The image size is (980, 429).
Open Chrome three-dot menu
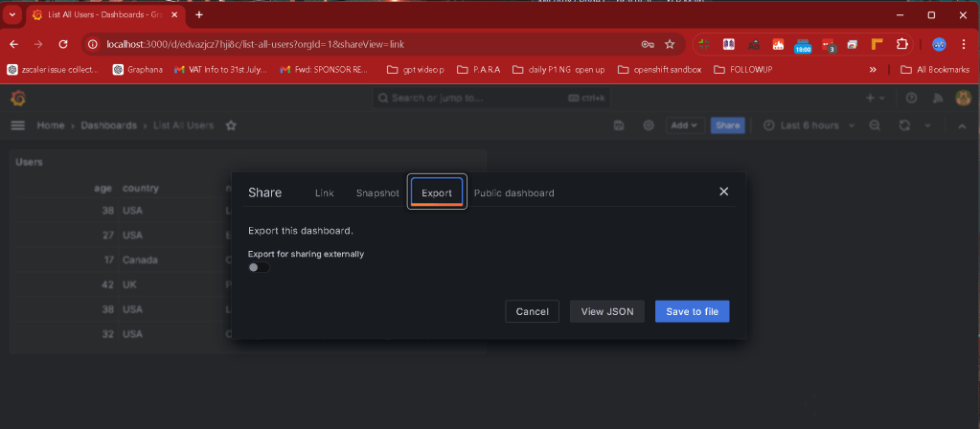tap(963, 44)
